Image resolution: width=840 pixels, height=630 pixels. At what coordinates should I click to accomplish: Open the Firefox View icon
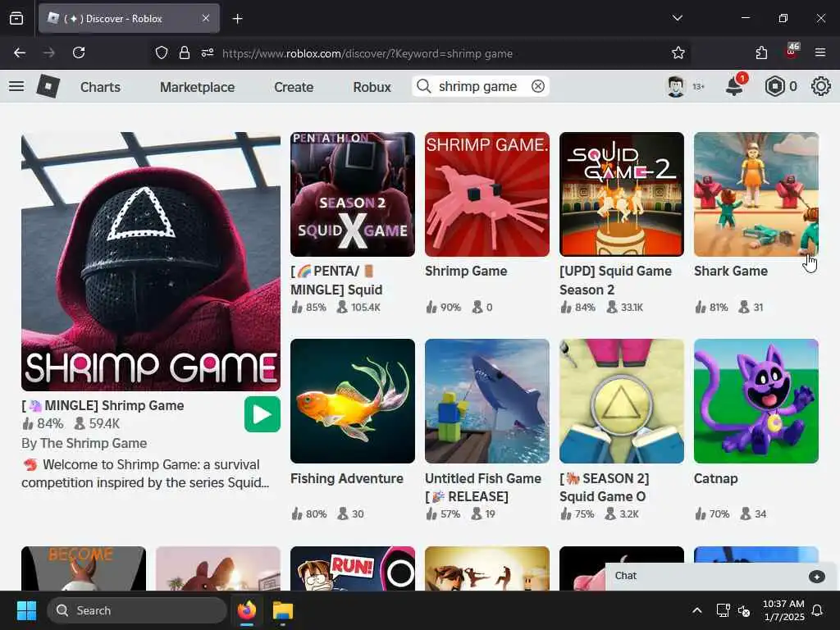tap(16, 19)
